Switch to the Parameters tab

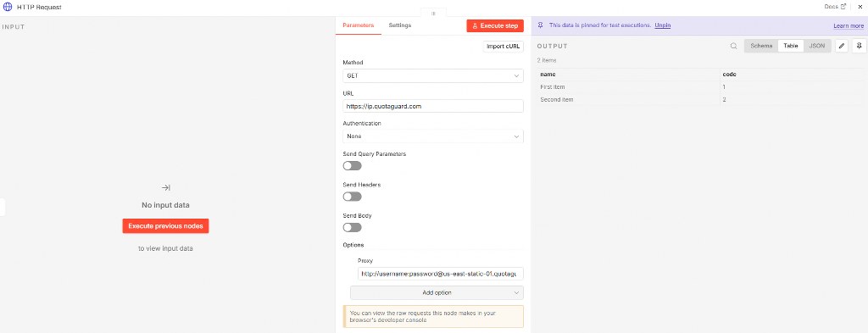click(x=359, y=25)
